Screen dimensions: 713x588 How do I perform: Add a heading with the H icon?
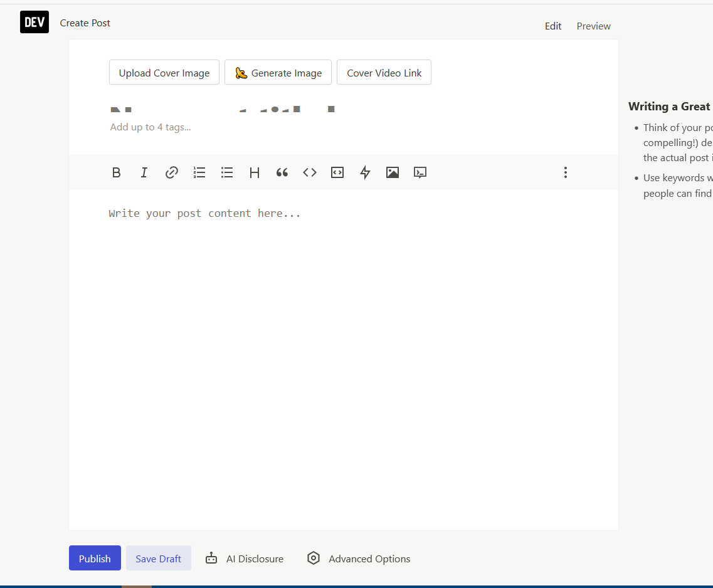(x=255, y=172)
